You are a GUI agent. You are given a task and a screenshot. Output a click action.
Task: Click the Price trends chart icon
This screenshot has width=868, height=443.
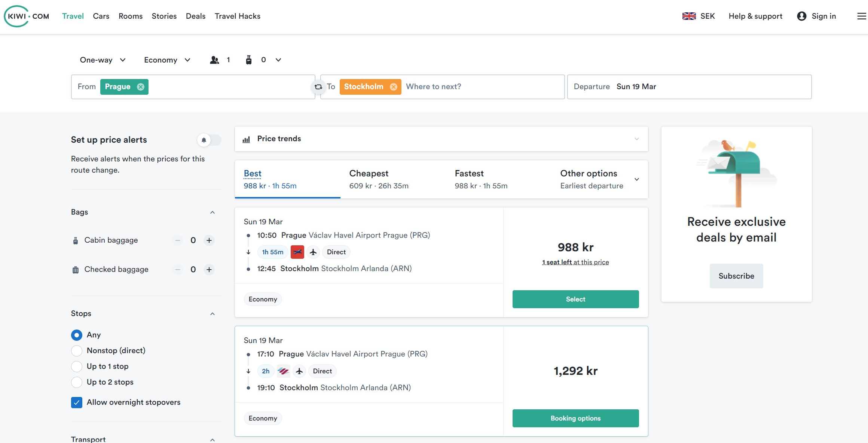[246, 139]
